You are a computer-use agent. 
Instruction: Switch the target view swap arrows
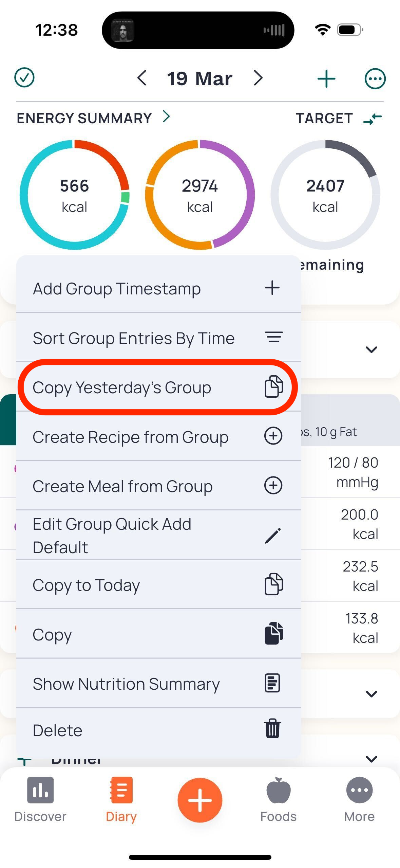click(x=373, y=119)
